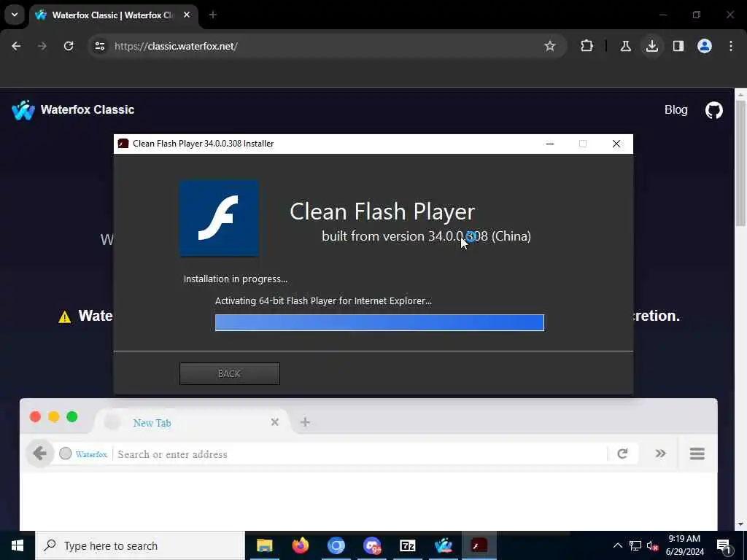Click the Flash Player logo in installer
747x560 pixels.
point(219,218)
